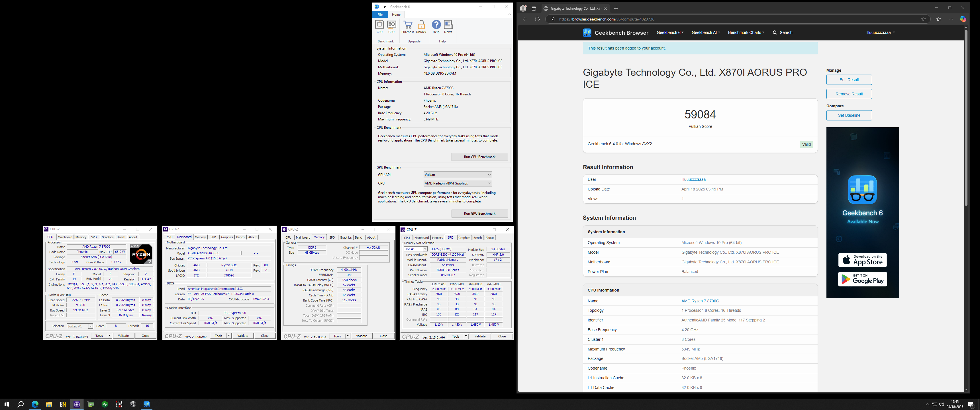Click Validate in the CPU-Z SPD window
980x410 pixels.
tap(480, 336)
